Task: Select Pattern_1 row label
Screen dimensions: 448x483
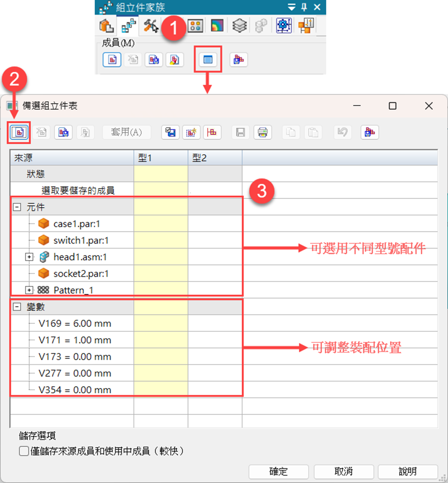Action: pos(73,290)
